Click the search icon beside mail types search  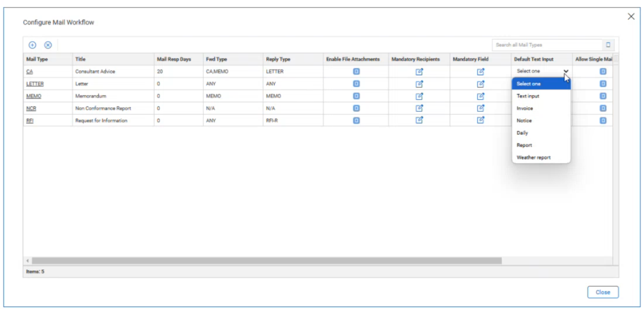coord(608,45)
